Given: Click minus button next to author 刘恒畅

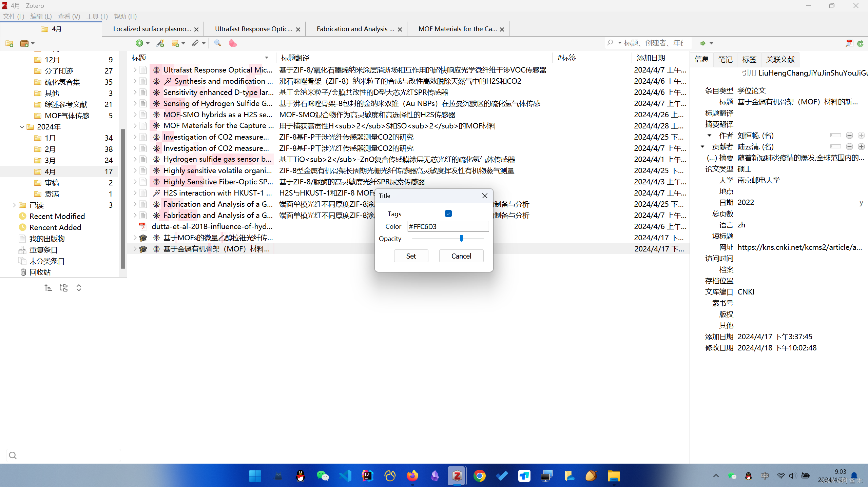Looking at the screenshot, I should [x=849, y=136].
